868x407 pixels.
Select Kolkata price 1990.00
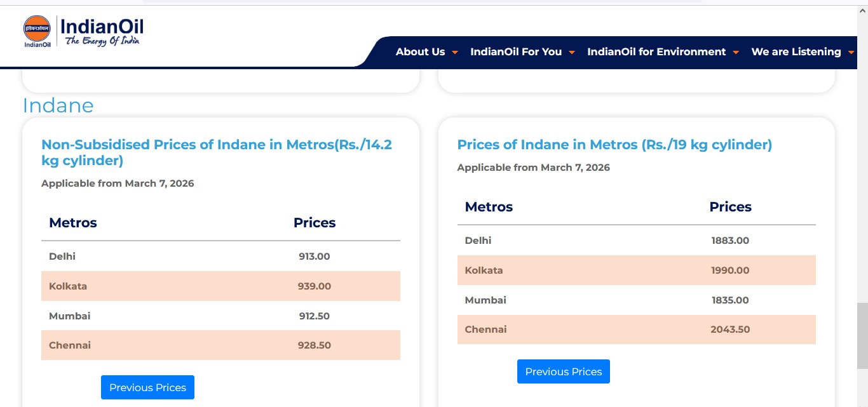point(730,270)
